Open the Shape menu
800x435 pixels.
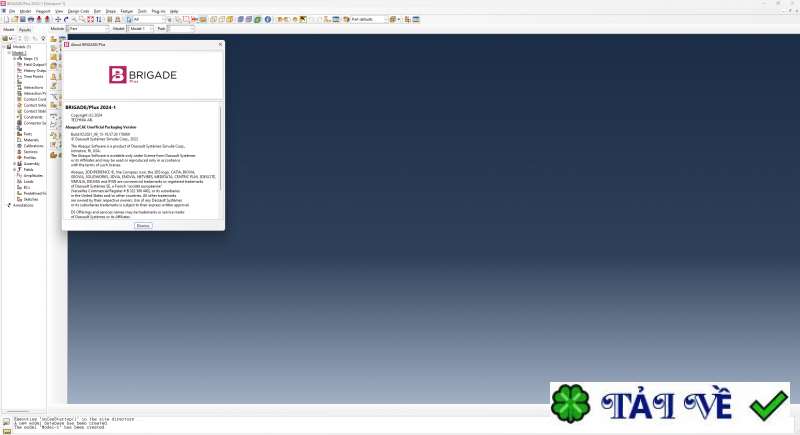pyautogui.click(x=111, y=11)
